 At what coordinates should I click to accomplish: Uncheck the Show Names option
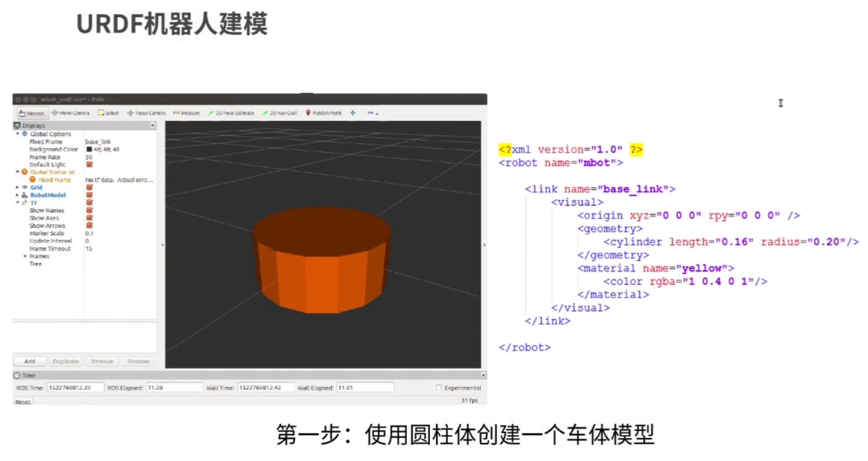pos(89,210)
